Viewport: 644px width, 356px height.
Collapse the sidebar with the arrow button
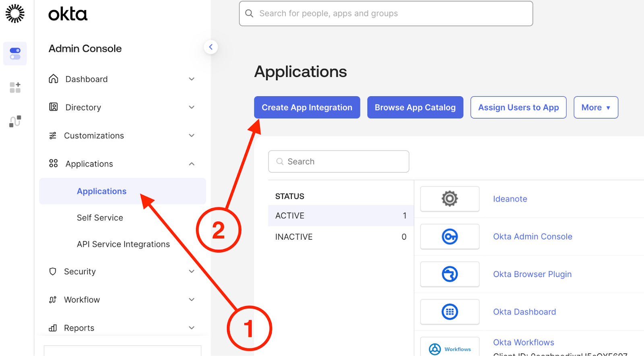(211, 47)
